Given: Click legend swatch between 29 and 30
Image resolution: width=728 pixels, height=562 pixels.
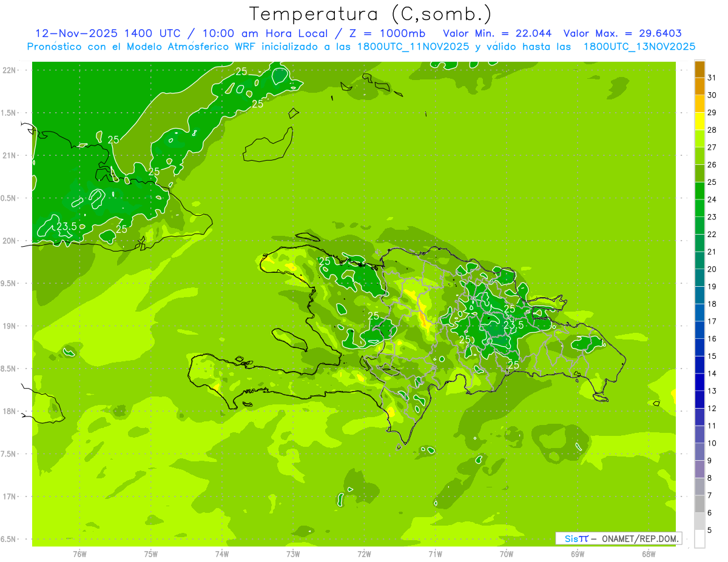Looking at the screenshot, I should [699, 104].
